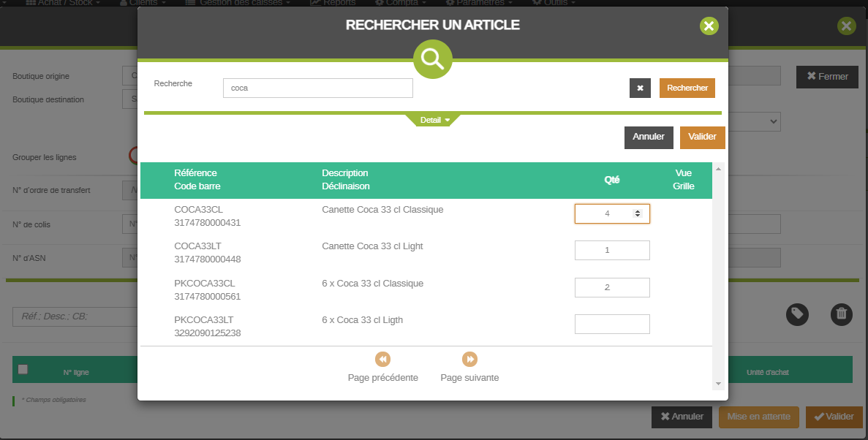Open the Compta menu
This screenshot has width=868, height=440.
(400, 3)
